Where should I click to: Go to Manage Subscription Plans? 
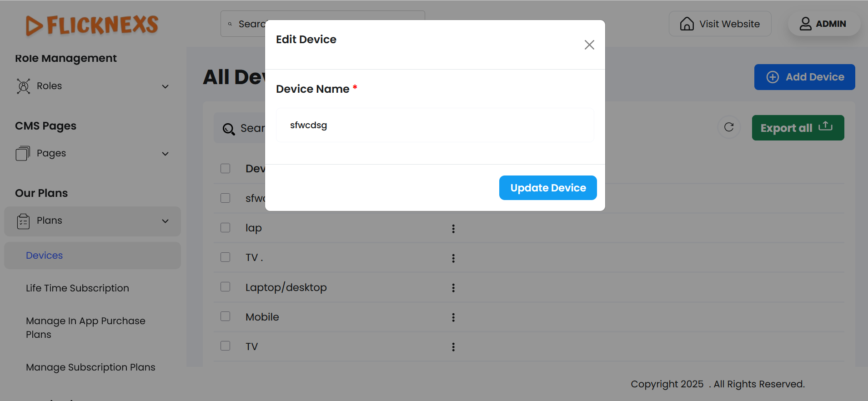tap(90, 367)
